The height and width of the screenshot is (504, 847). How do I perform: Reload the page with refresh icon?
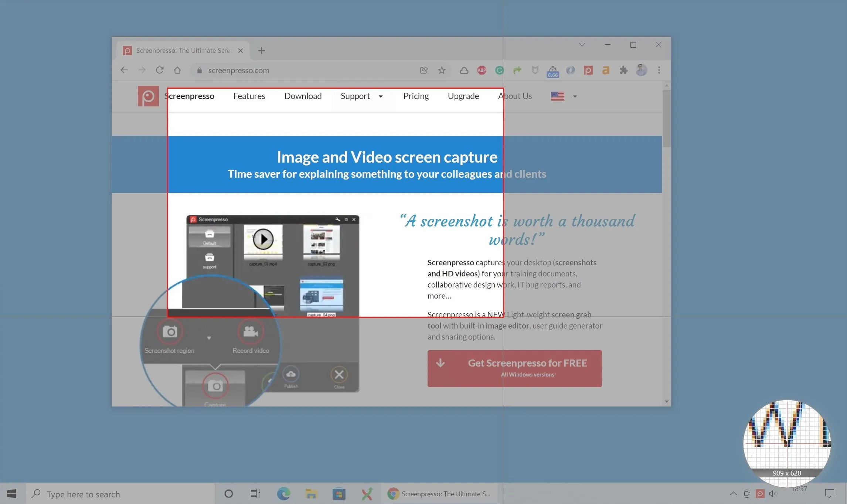point(160,70)
